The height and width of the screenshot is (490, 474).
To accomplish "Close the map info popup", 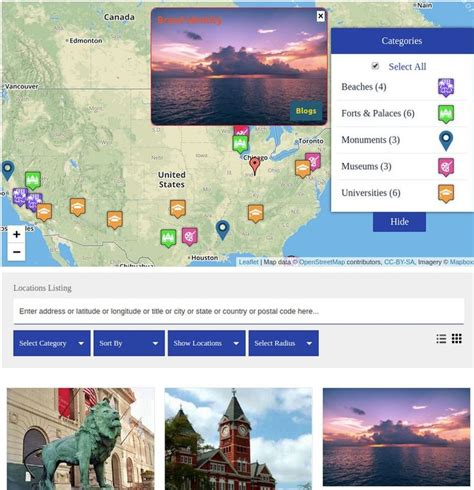I will click(320, 16).
